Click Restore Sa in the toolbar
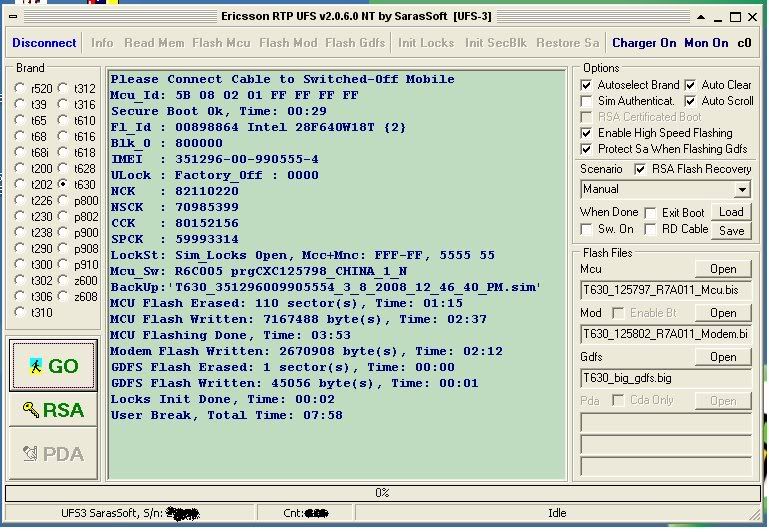 [567, 43]
